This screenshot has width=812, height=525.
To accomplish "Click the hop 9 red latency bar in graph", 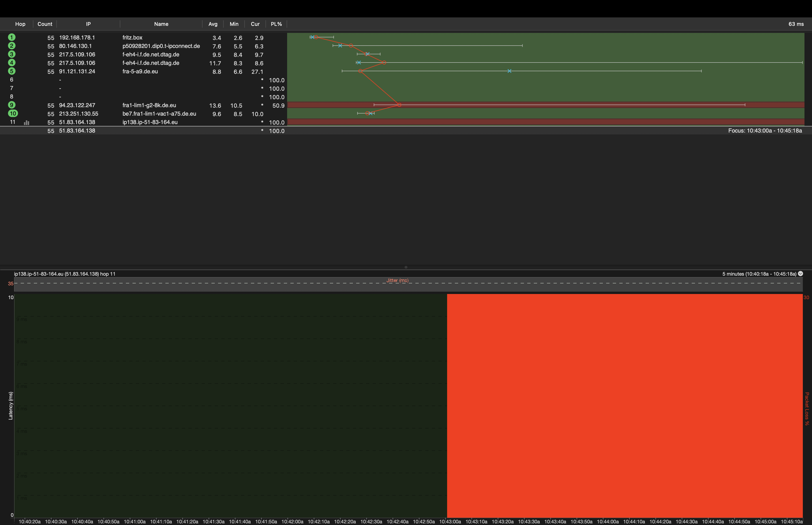I will [546, 105].
